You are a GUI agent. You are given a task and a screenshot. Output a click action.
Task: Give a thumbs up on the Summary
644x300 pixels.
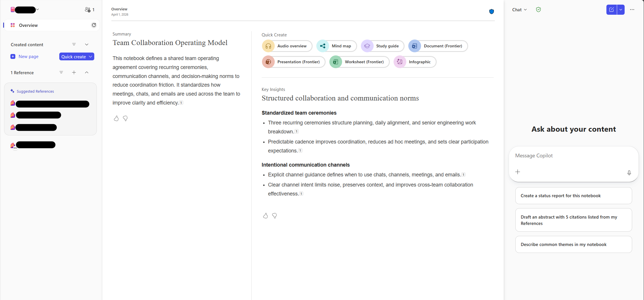click(x=116, y=118)
